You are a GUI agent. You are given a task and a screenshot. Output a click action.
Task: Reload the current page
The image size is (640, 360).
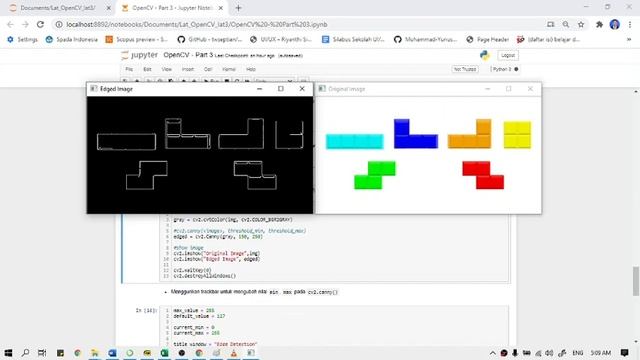pos(40,24)
